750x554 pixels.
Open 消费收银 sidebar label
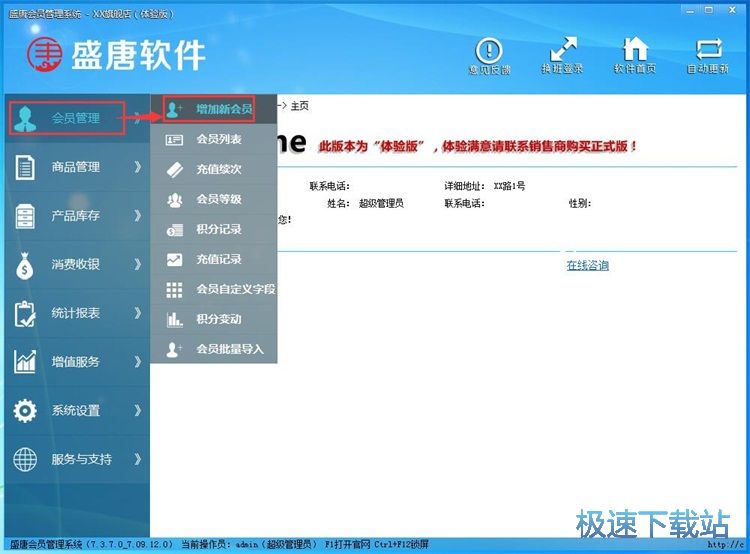76,264
